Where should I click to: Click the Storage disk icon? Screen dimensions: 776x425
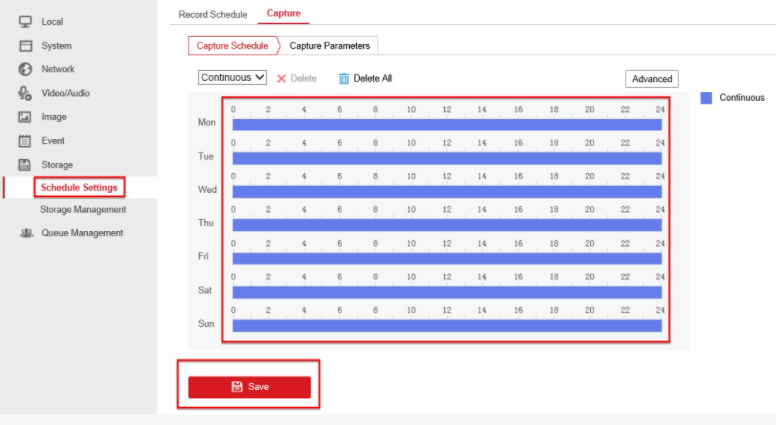click(26, 165)
